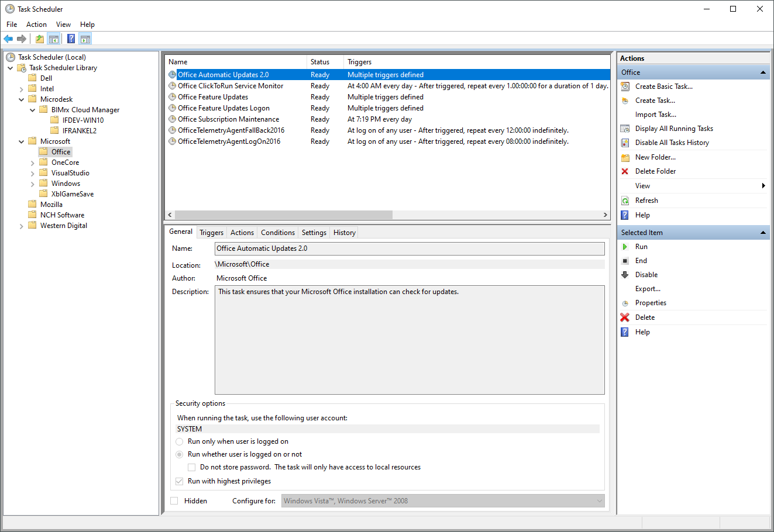The width and height of the screenshot is (774, 532).
Task: Click the Create Basic Task icon
Action: tap(625, 87)
